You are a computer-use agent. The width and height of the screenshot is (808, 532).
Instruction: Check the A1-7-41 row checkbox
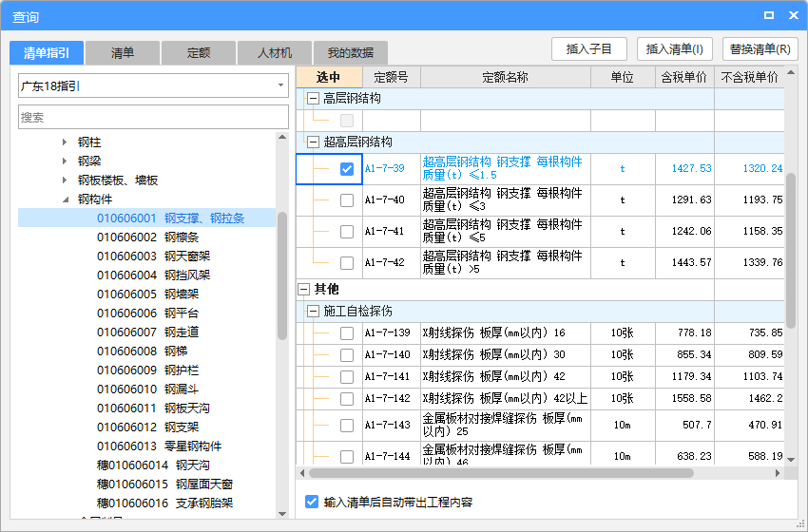(x=347, y=232)
